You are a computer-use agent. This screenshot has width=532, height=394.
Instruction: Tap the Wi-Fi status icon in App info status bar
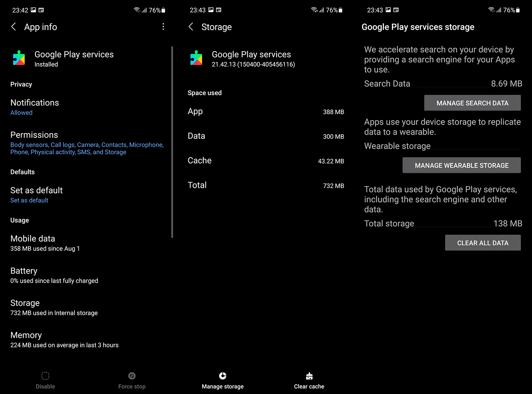[137, 10]
